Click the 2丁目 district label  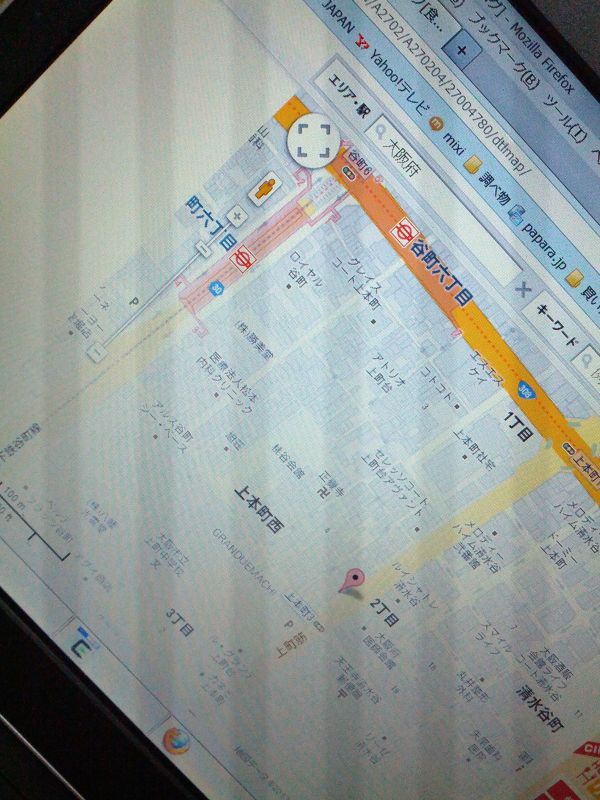click(384, 612)
